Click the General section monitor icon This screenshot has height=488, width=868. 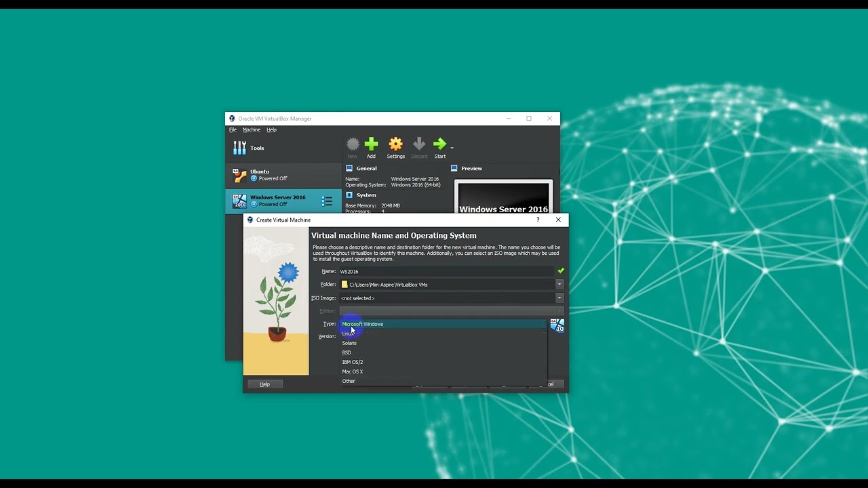pos(349,168)
